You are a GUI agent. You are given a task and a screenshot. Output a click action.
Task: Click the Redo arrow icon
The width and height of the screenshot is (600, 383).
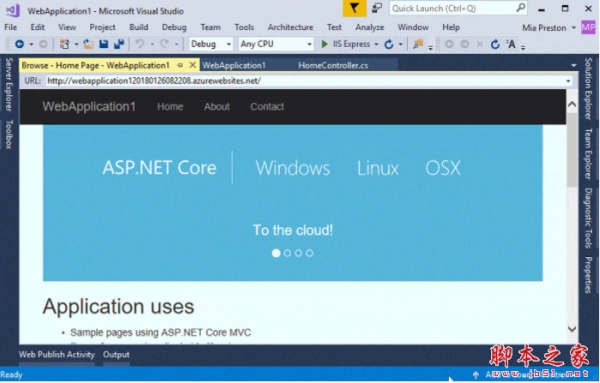click(164, 44)
